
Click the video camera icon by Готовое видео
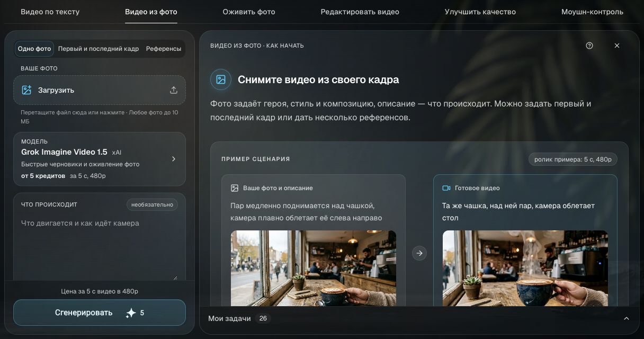click(446, 188)
